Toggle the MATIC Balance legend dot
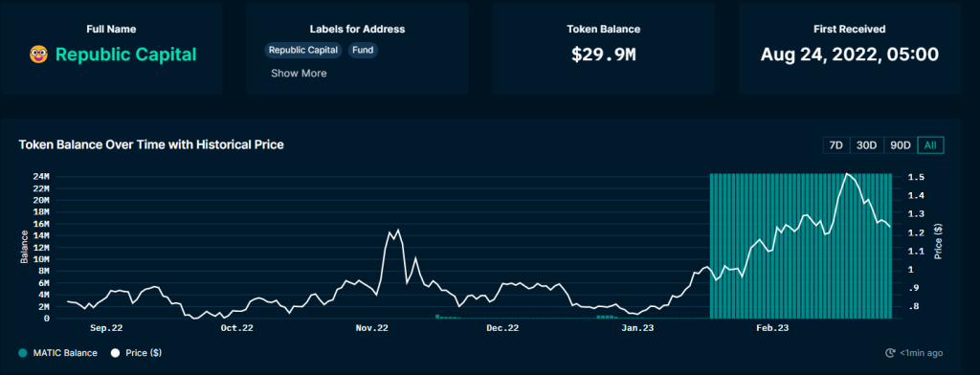 coord(23,353)
